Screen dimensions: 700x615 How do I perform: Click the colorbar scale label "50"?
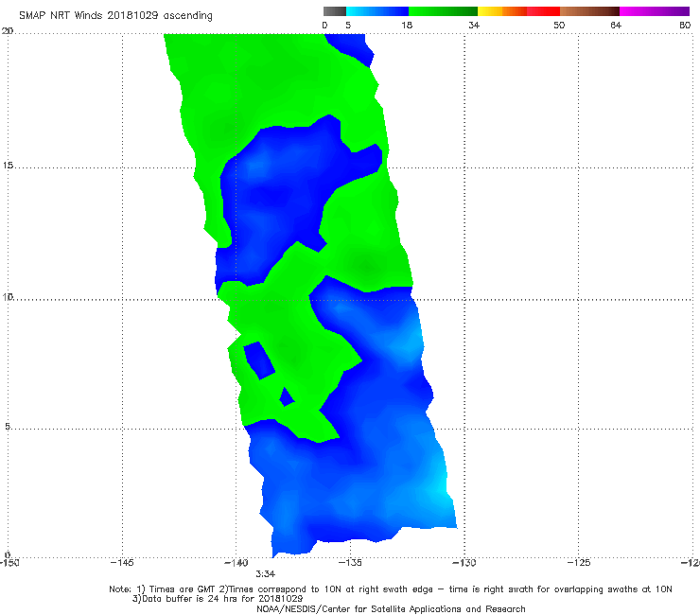click(x=559, y=26)
